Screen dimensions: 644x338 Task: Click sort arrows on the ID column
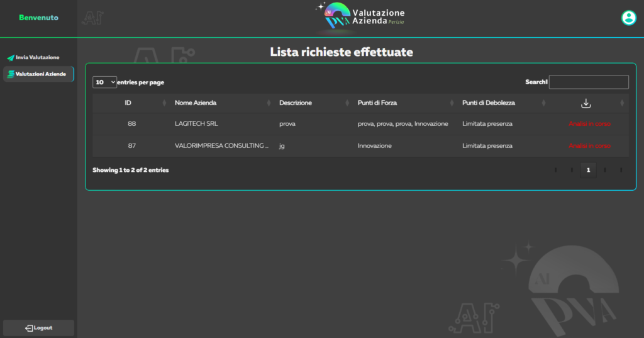(165, 103)
